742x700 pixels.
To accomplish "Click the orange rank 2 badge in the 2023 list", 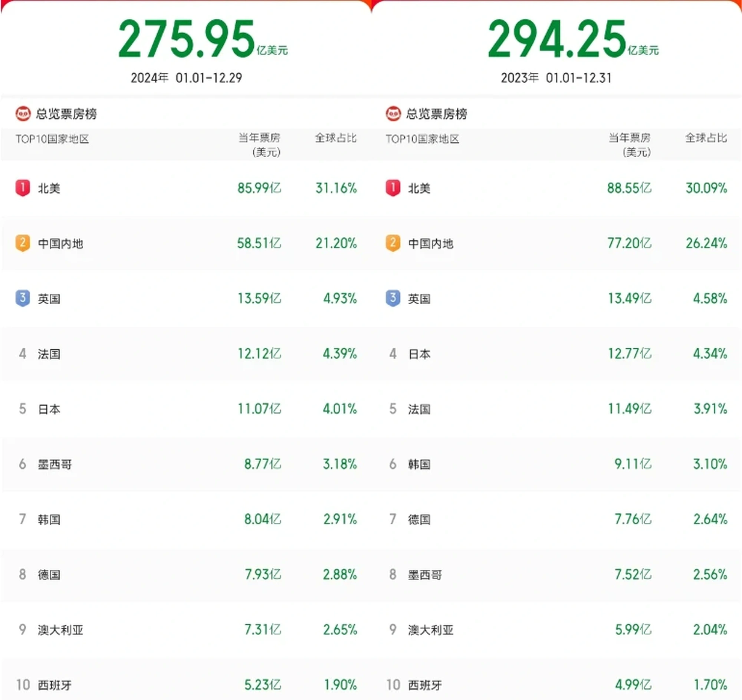I will tap(393, 243).
